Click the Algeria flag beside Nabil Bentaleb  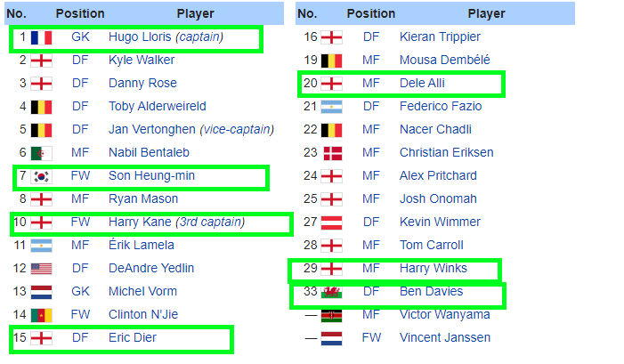click(x=41, y=153)
